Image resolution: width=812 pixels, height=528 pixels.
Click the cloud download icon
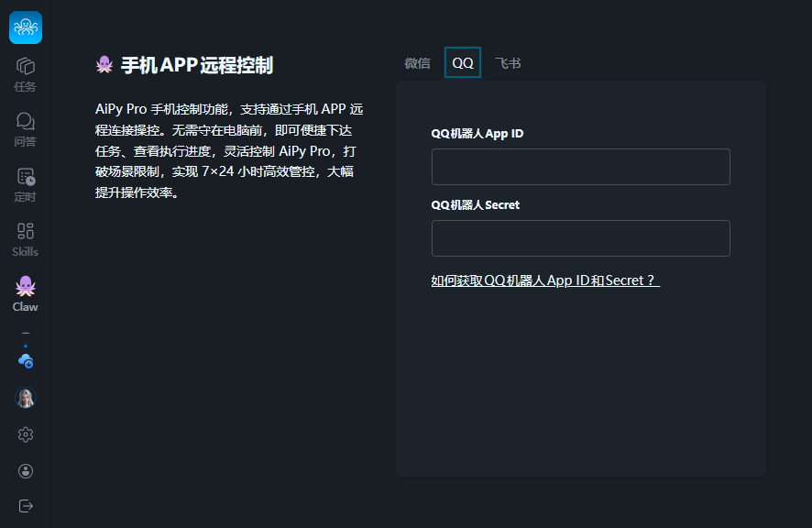[26, 360]
